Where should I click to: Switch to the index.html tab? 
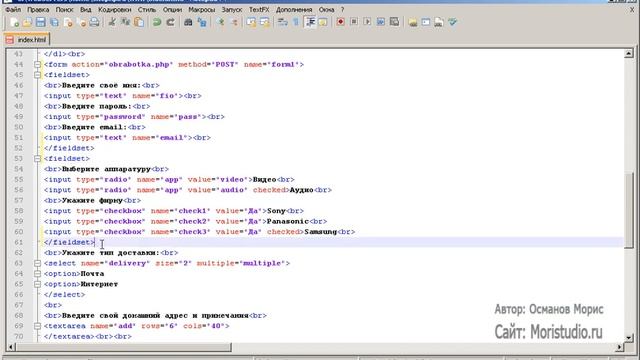27,40
